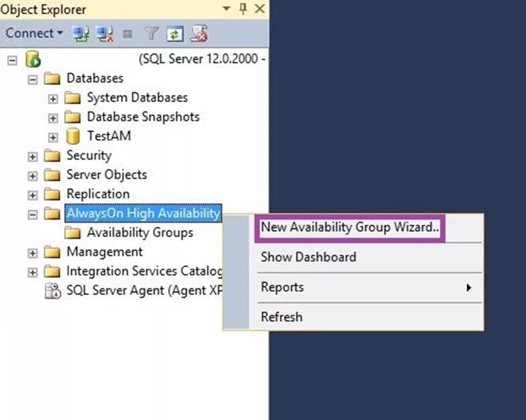
Task: Select Integration Services Catalogs tree item
Action: click(x=144, y=271)
